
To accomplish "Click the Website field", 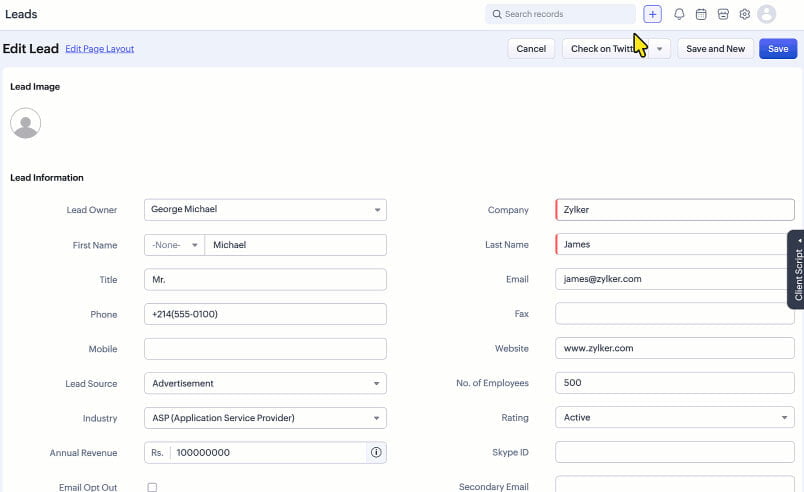I will point(675,348).
